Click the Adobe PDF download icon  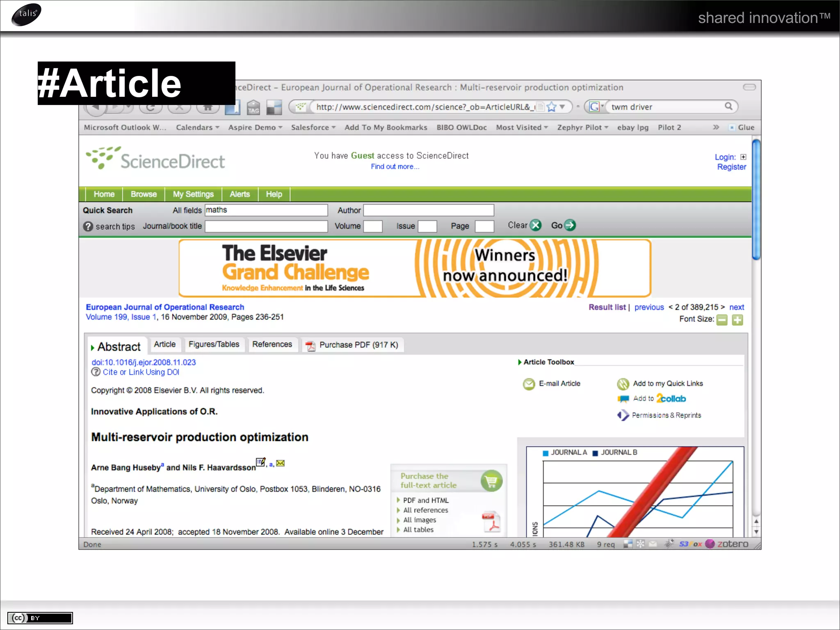tap(491, 522)
